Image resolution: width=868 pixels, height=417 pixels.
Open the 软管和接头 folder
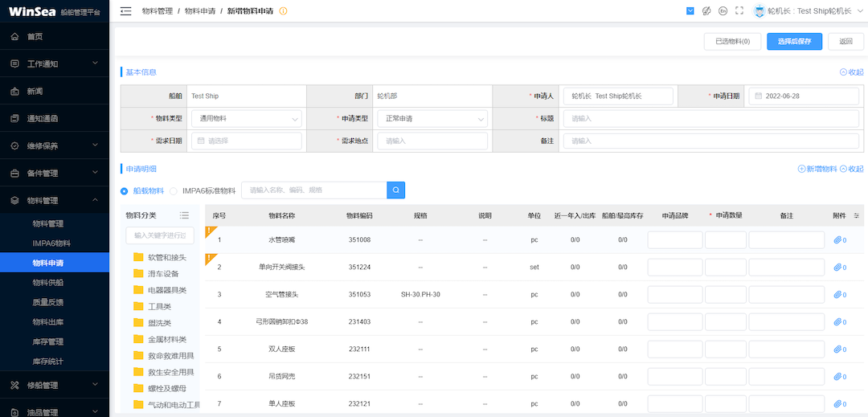coord(159,257)
